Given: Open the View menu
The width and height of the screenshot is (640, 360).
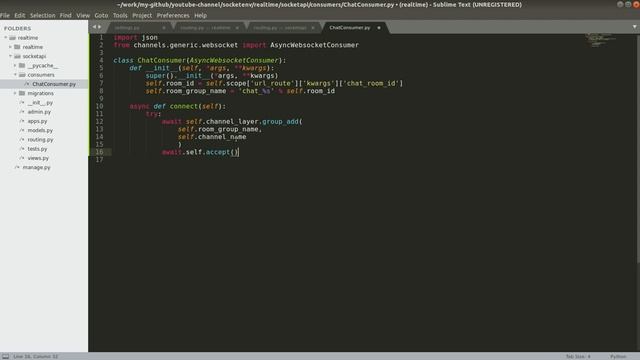Looking at the screenshot, I should pos(83,16).
